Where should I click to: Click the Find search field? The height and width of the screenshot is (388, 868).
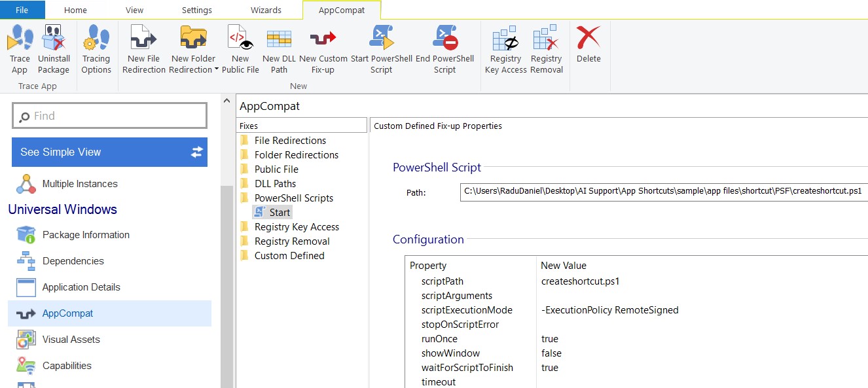coord(109,116)
